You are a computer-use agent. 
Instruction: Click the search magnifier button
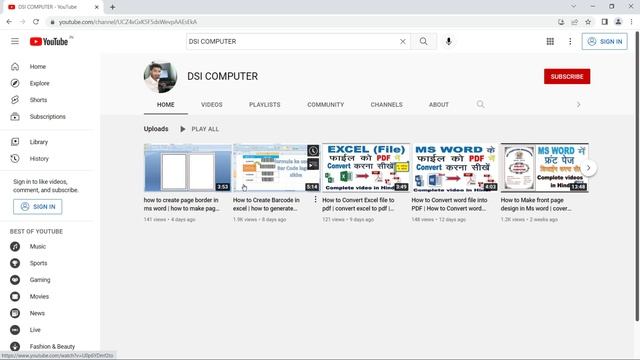(x=424, y=41)
